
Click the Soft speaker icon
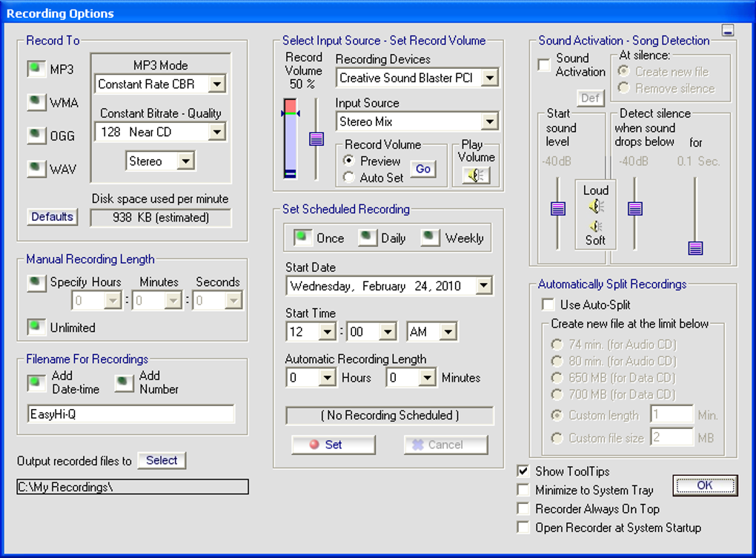click(x=596, y=226)
